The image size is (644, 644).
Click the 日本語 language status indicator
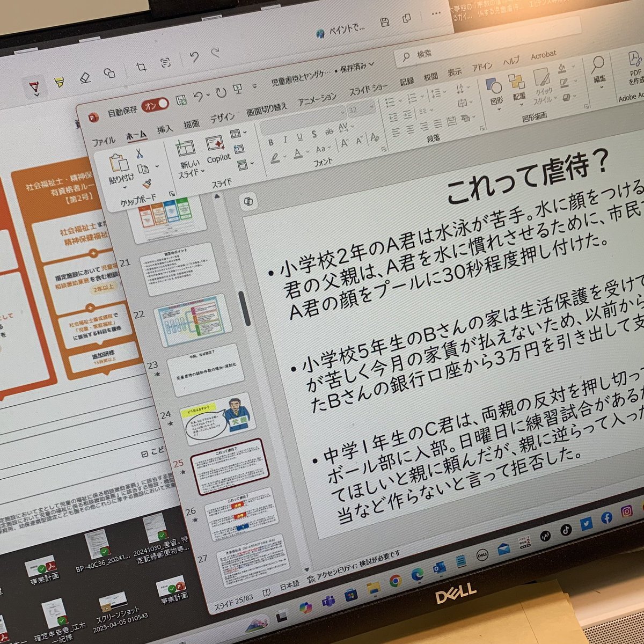pos(289,585)
